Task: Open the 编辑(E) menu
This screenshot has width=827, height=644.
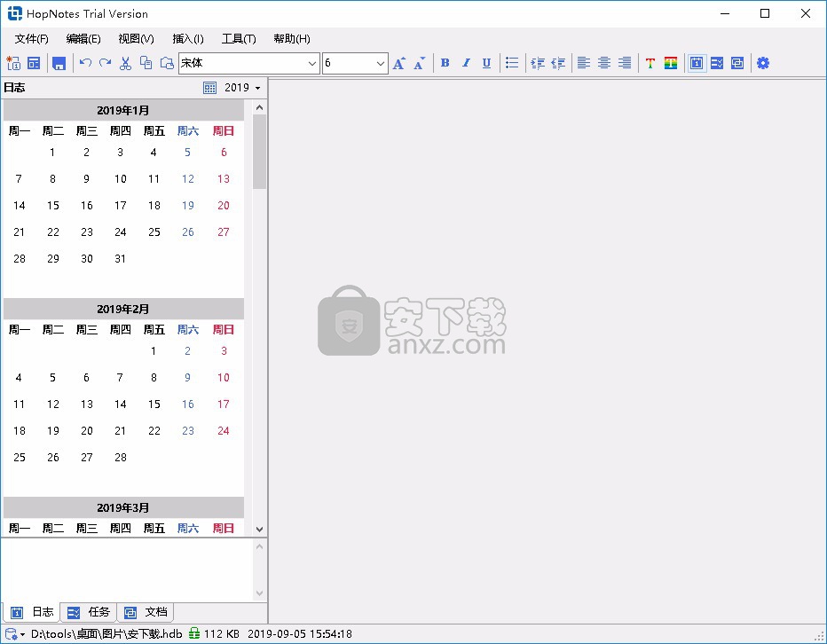Action: (x=83, y=38)
